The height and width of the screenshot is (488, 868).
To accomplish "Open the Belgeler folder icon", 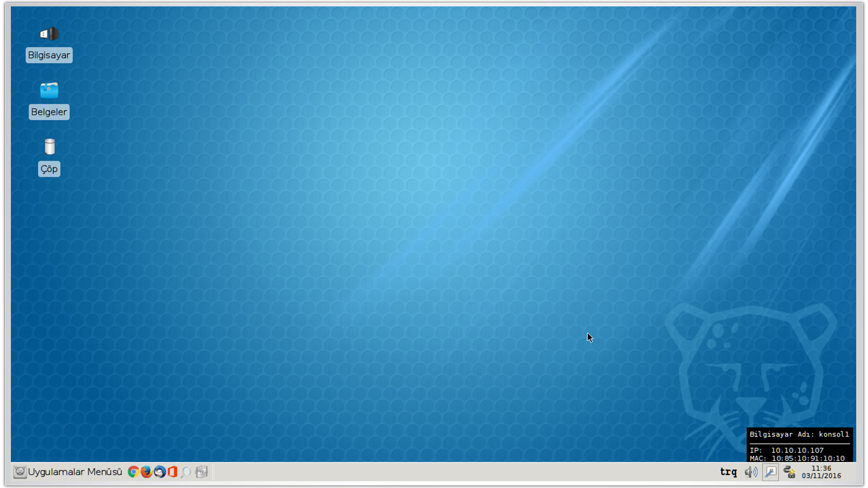I will [x=49, y=90].
